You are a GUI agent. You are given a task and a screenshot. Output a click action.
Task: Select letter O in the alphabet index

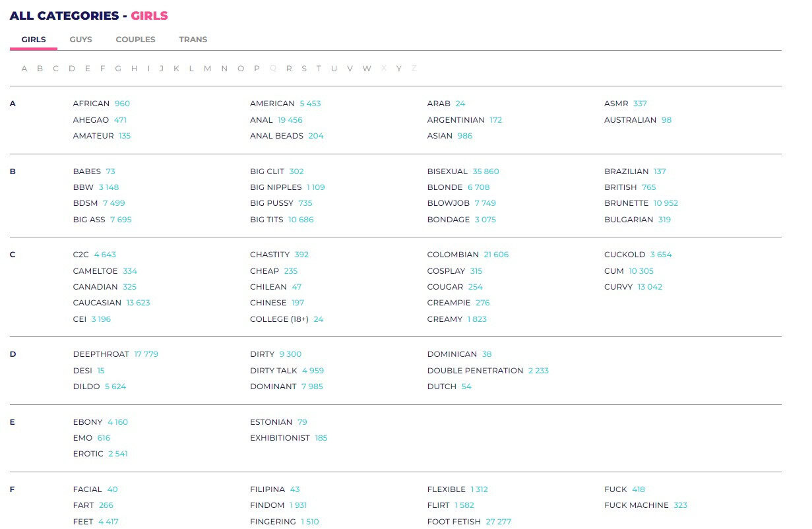point(240,69)
